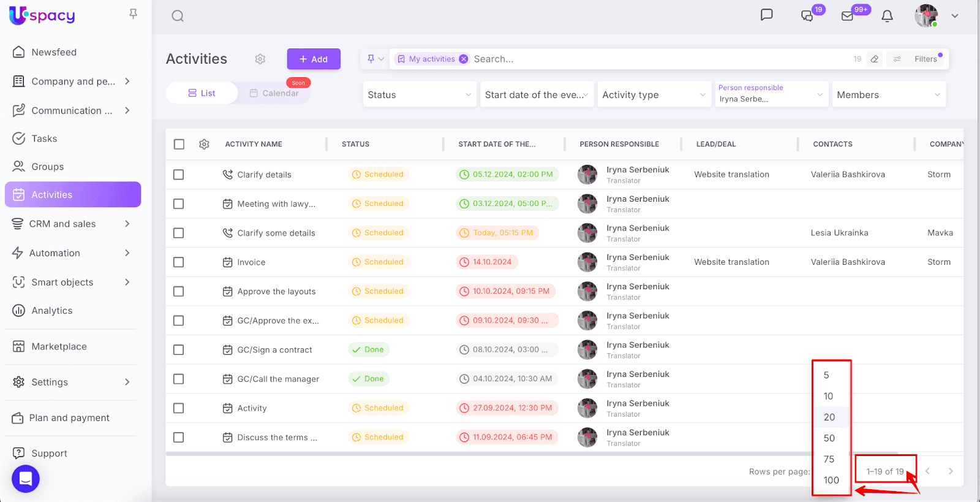The image size is (980, 502).
Task: Toggle the select-all checkbox in table header
Action: [179, 144]
